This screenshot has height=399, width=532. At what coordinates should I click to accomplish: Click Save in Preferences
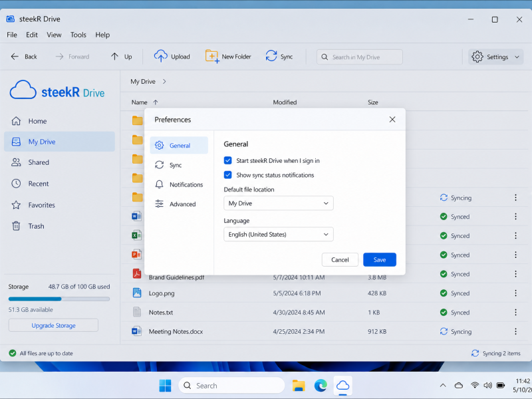[x=380, y=259]
